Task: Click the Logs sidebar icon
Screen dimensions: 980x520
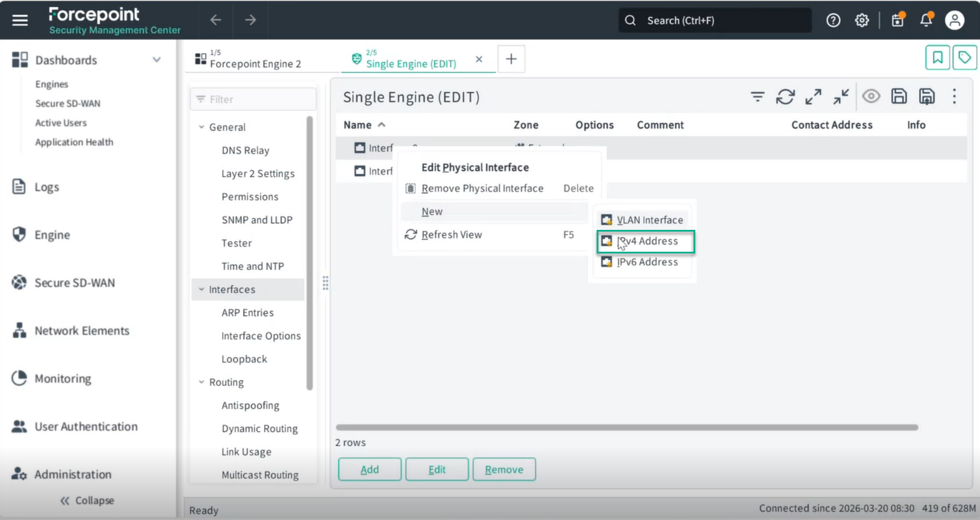Action: click(19, 187)
